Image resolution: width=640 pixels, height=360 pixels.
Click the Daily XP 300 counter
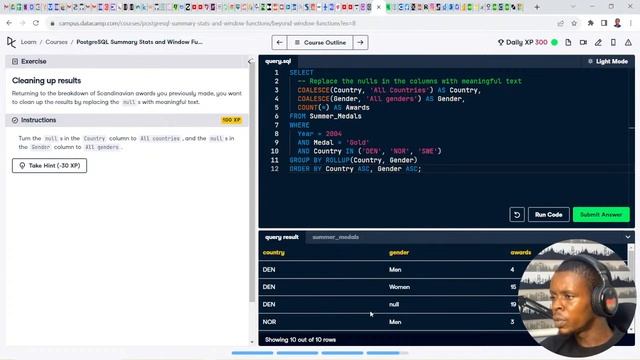tap(527, 42)
